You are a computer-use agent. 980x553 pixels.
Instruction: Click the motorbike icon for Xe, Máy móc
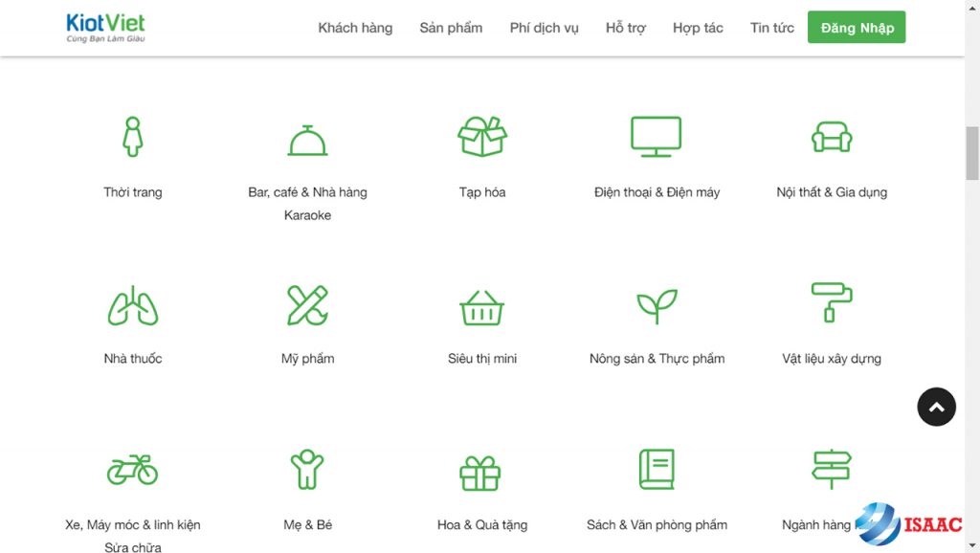click(132, 470)
